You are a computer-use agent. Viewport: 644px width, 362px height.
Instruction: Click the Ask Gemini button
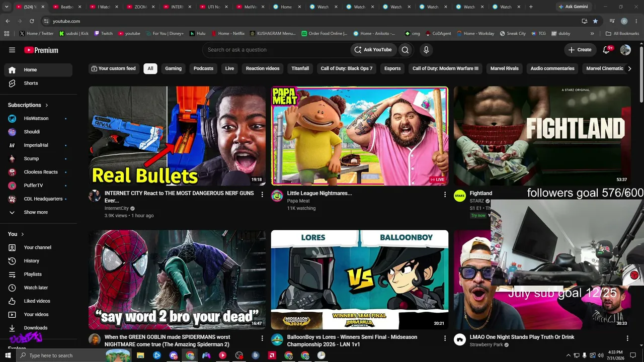point(573,7)
